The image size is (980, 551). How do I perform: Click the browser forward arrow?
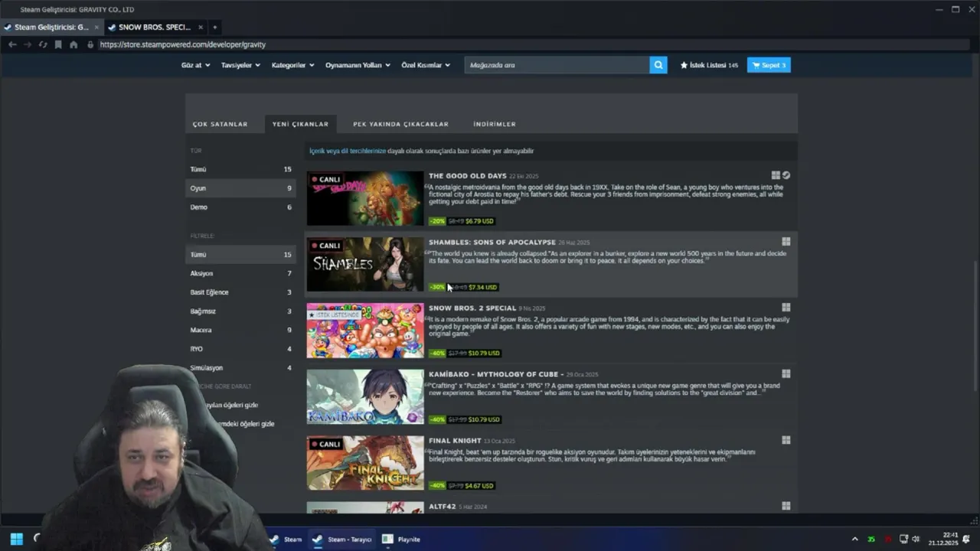coord(28,44)
